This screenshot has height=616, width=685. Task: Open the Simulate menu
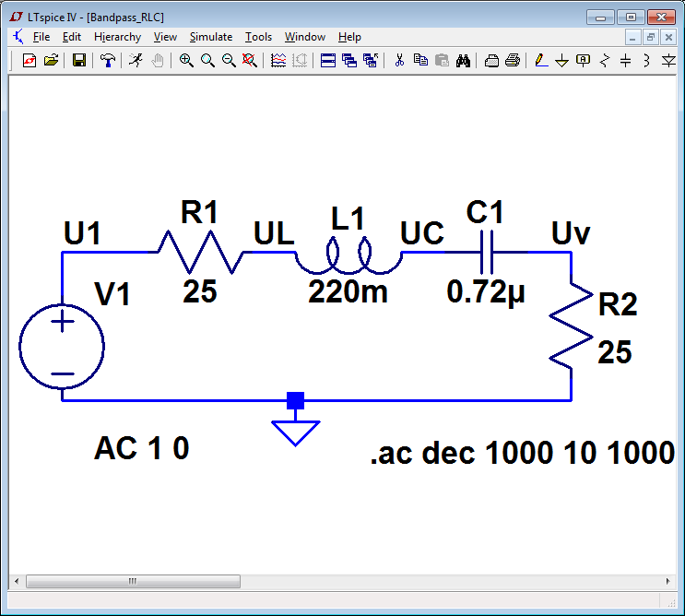pyautogui.click(x=210, y=37)
